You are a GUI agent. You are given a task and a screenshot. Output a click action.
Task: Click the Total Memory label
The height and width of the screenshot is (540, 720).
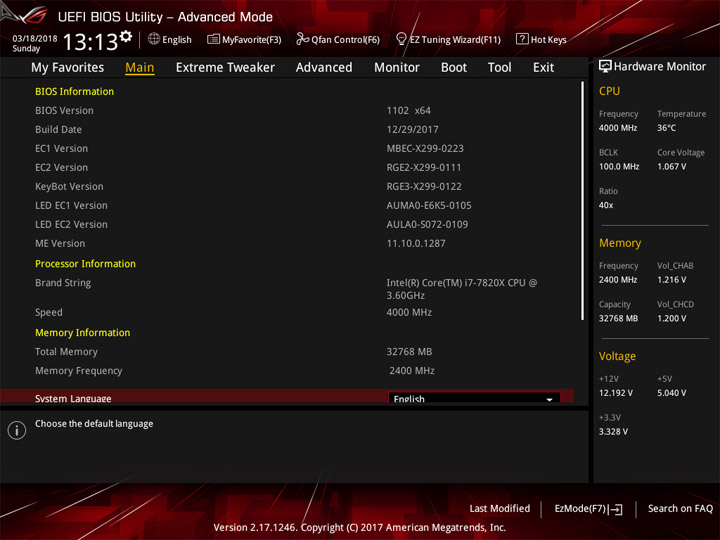[x=66, y=352]
